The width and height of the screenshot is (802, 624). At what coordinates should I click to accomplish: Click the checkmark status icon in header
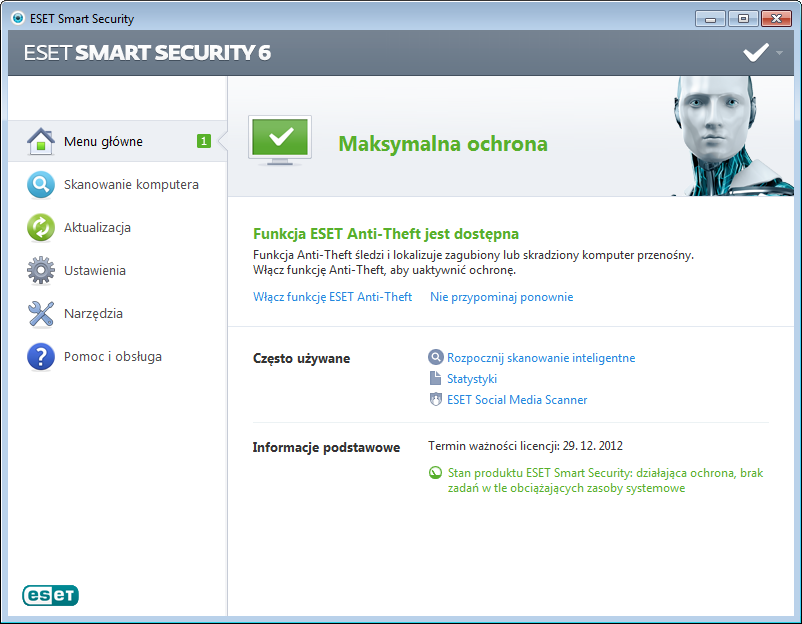(755, 52)
